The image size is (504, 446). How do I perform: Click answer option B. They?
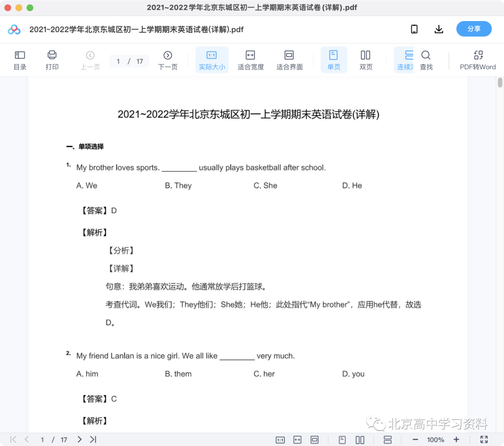pyautogui.click(x=178, y=185)
